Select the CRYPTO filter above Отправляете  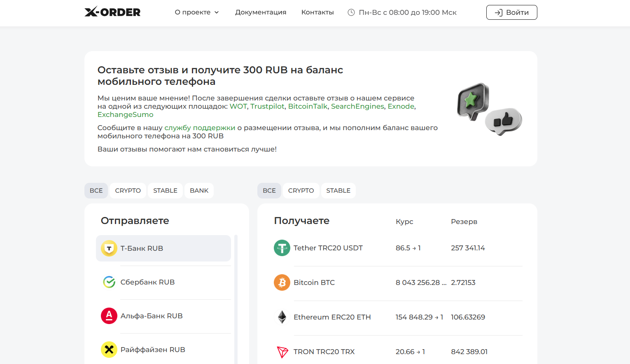tap(128, 191)
